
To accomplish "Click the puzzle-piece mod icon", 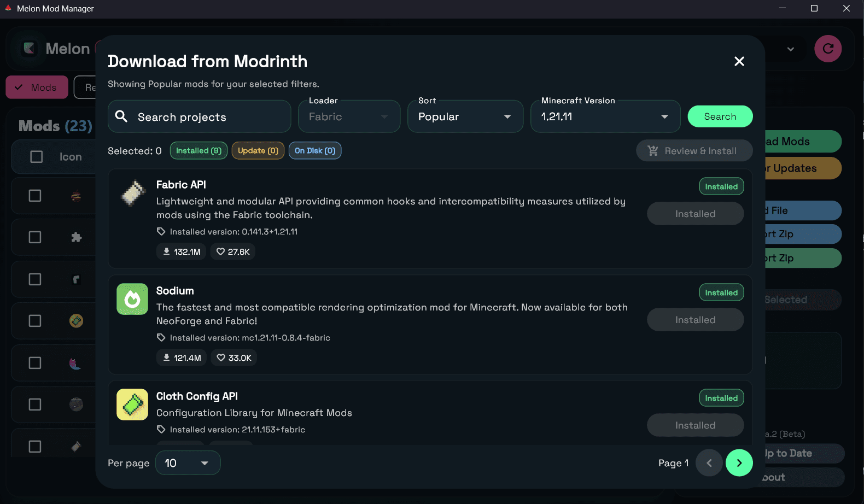I will click(x=77, y=237).
